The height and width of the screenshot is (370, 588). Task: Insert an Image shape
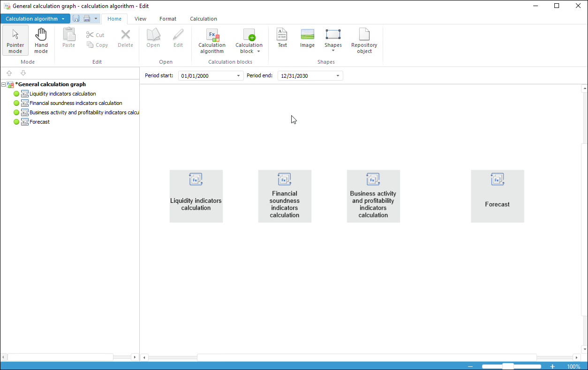[307, 38]
